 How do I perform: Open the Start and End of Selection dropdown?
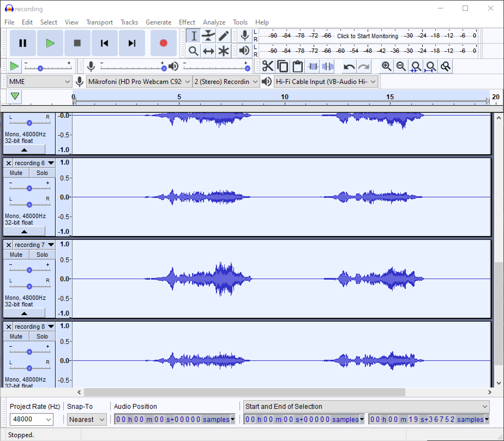[x=366, y=406]
